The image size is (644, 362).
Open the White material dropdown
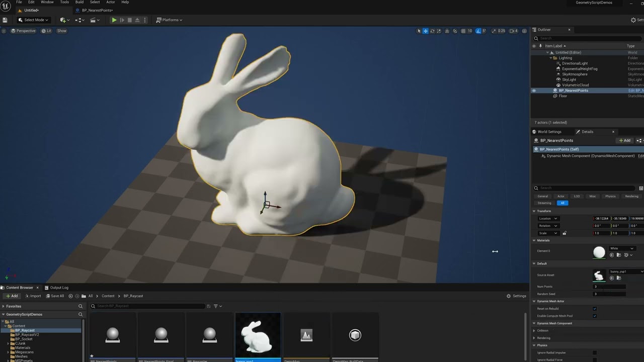point(622,248)
